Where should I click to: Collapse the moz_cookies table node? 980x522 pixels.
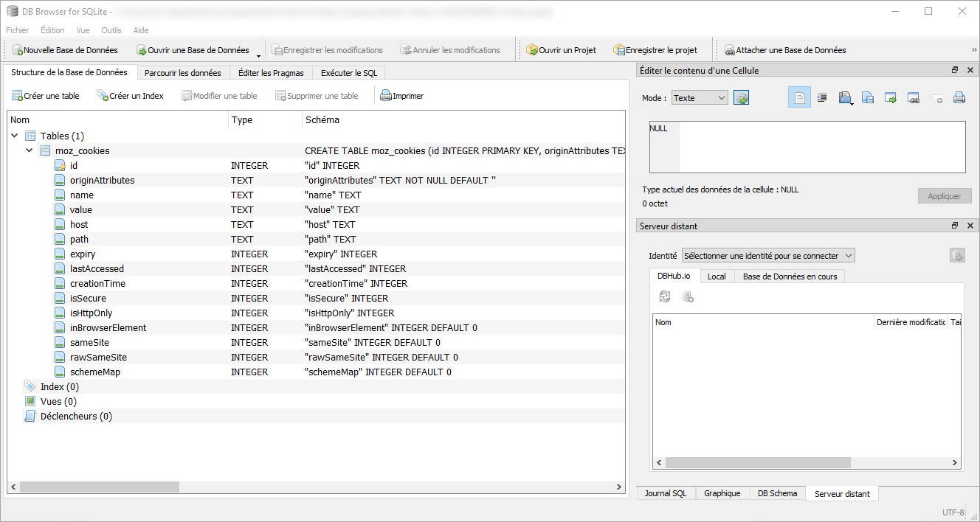click(30, 150)
